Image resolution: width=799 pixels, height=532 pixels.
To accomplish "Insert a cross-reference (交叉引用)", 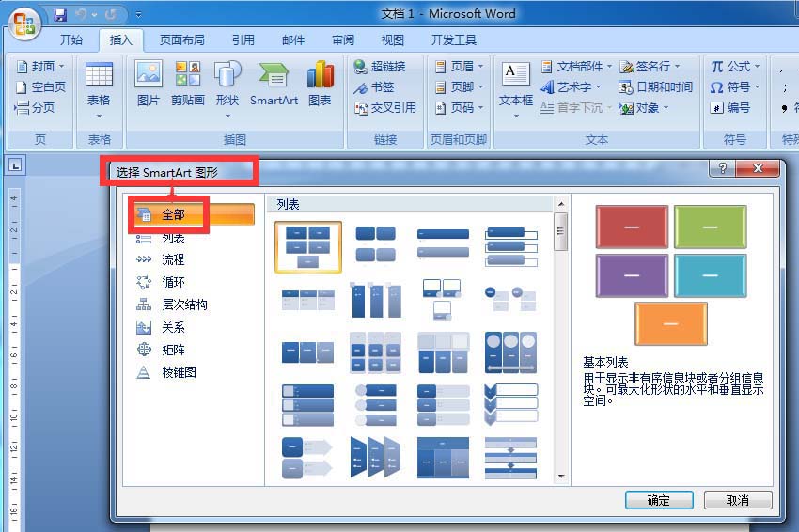I will pos(385,108).
